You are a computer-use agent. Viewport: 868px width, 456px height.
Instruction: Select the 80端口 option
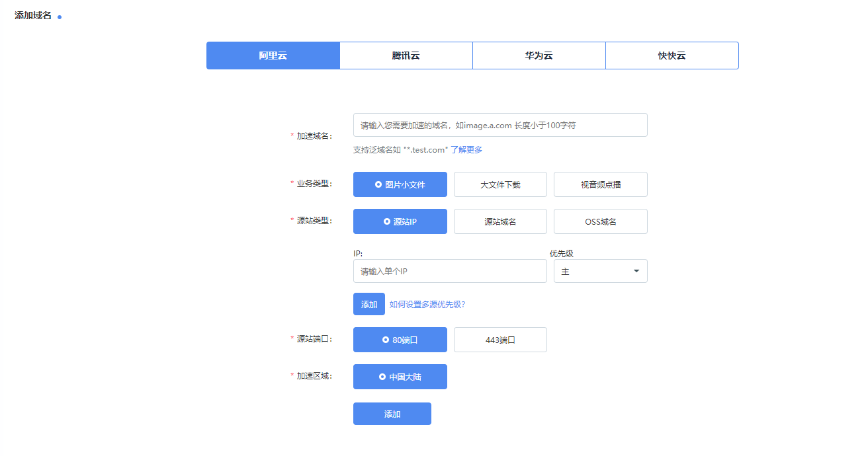point(400,340)
